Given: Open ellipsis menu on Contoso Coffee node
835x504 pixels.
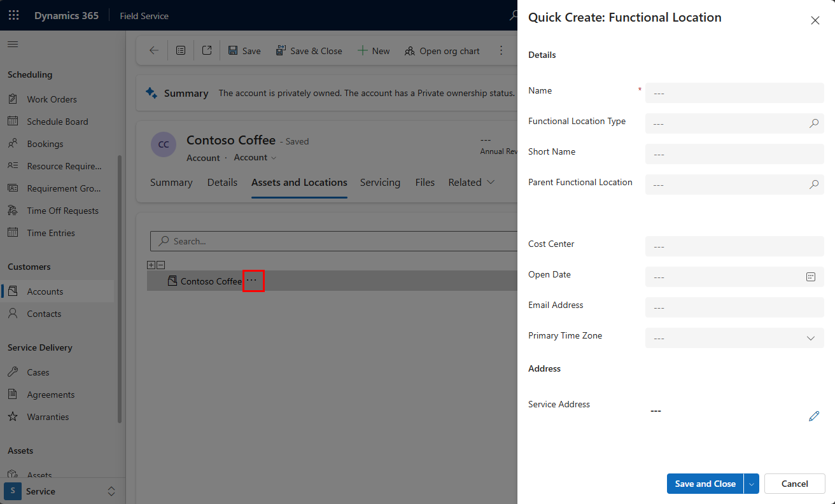Looking at the screenshot, I should point(253,281).
